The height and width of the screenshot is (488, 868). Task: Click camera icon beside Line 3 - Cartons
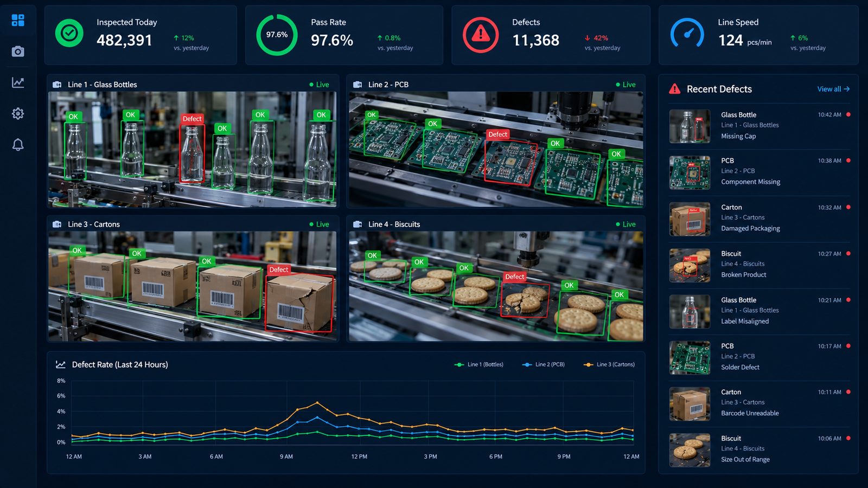(x=57, y=224)
